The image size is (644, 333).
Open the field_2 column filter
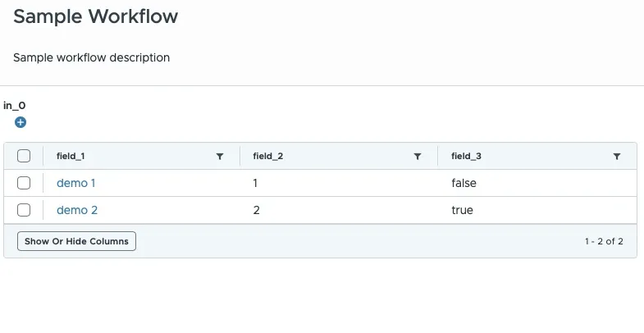(418, 156)
